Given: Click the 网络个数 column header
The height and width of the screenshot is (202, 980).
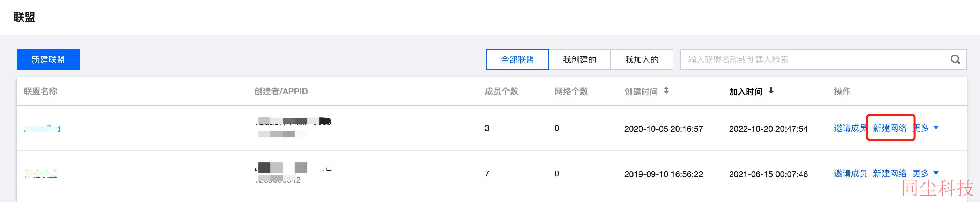Looking at the screenshot, I should click(x=571, y=91).
